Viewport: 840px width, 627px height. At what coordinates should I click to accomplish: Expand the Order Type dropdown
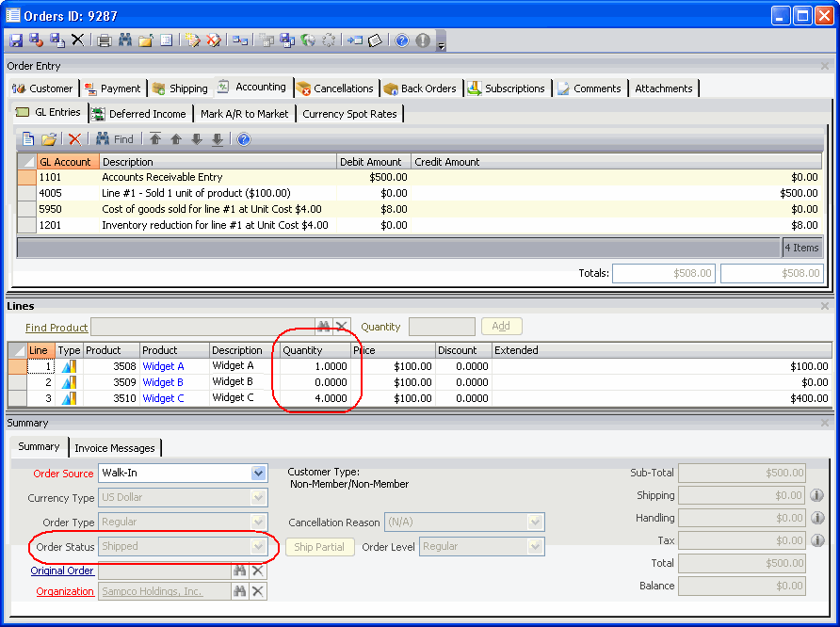(x=258, y=522)
